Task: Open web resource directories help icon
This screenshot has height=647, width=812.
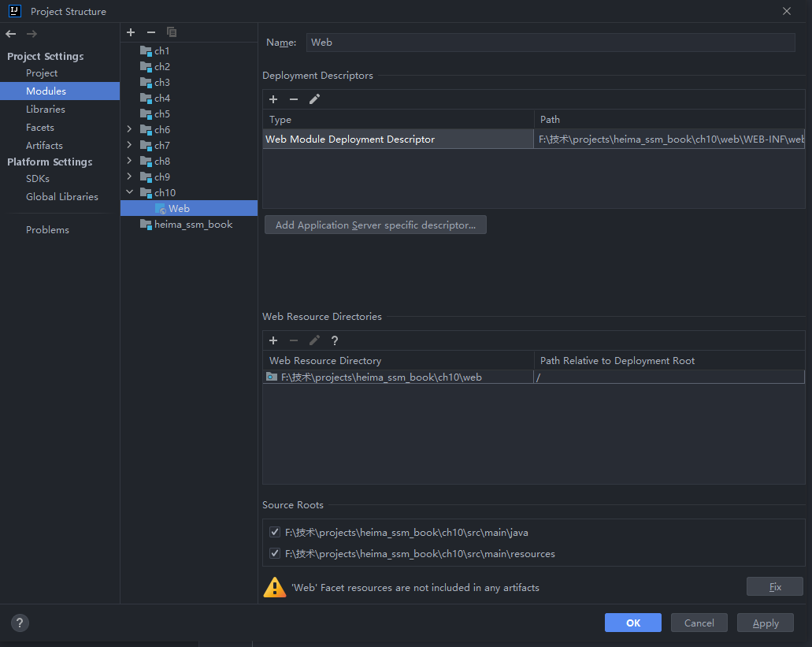Action: (x=335, y=340)
